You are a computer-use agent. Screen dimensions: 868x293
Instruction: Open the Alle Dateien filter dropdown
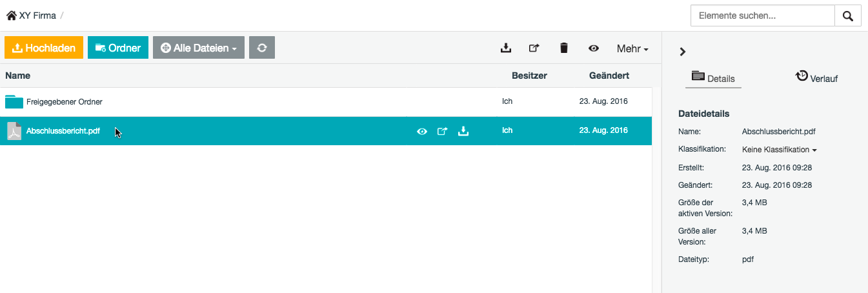199,48
